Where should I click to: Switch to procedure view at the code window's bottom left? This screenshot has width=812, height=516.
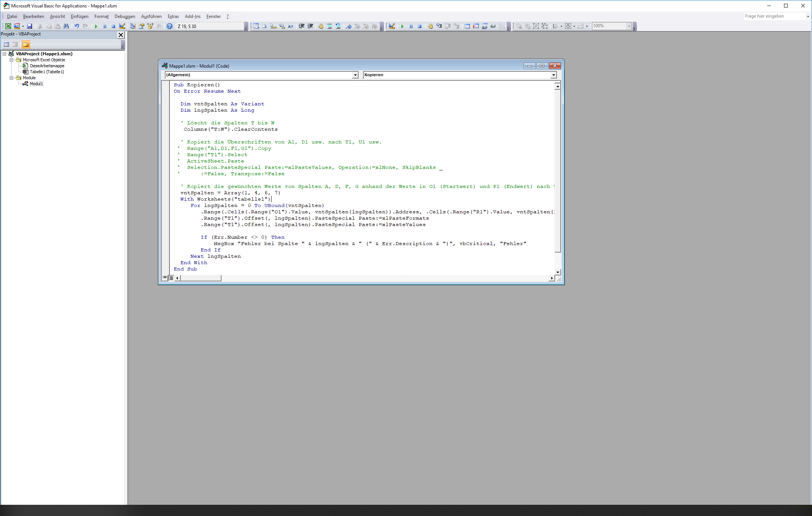[x=165, y=278]
